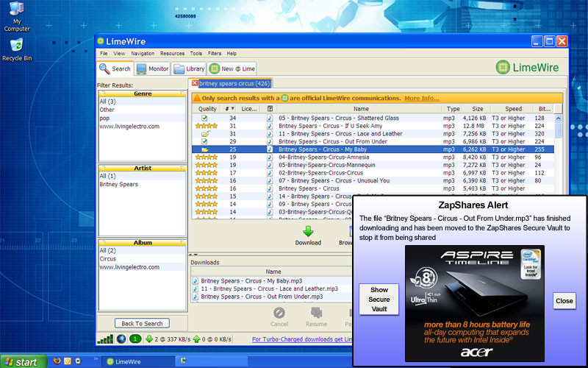This screenshot has height=368, width=588.
Task: Select download 'Britney Spears - Circus - Out From Under.mp3'
Action: click(262, 297)
